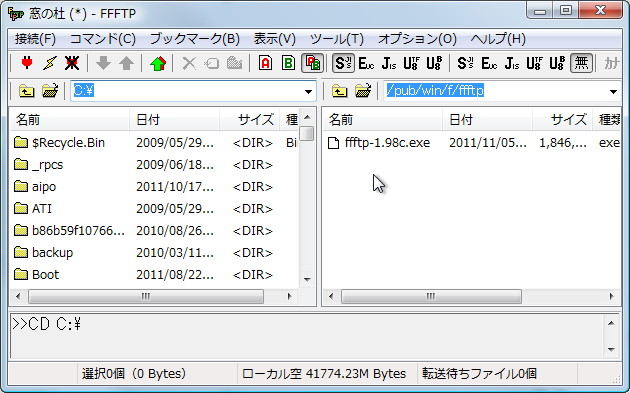The height and width of the screenshot is (393, 630).
Task: Toggle host EUC kanji code
Action: 366,63
